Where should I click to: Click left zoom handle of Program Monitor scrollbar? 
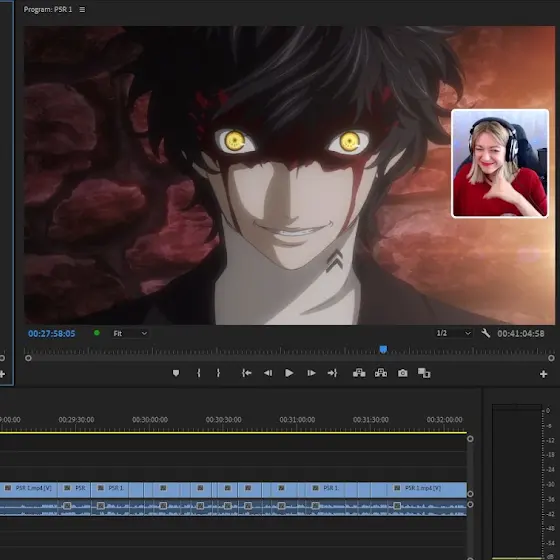tap(28, 358)
